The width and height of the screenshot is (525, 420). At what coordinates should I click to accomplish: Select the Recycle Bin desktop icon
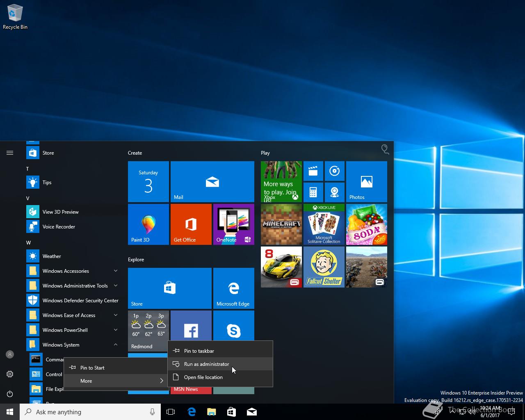point(15,17)
